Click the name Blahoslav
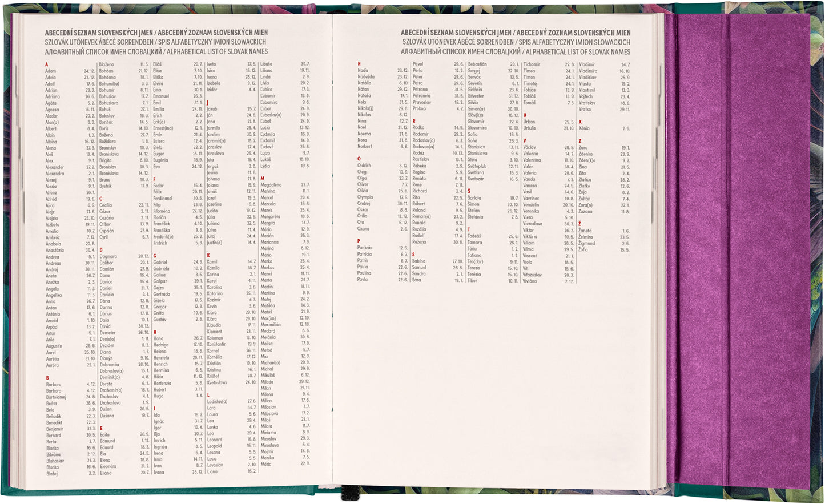 pos(55,461)
